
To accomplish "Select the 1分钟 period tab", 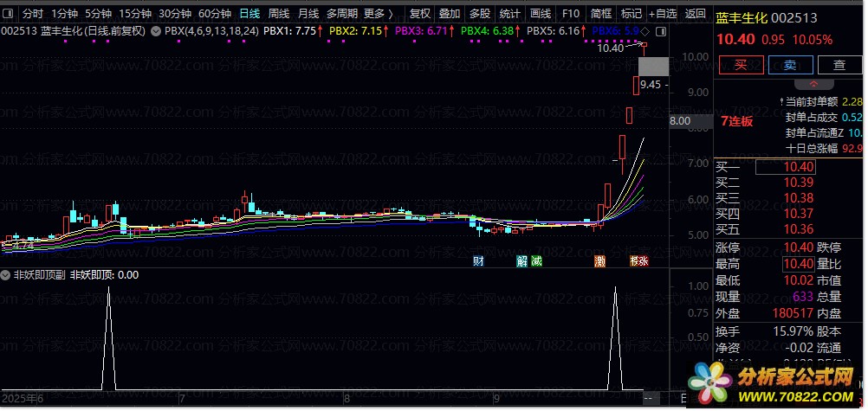I will 65,14.
